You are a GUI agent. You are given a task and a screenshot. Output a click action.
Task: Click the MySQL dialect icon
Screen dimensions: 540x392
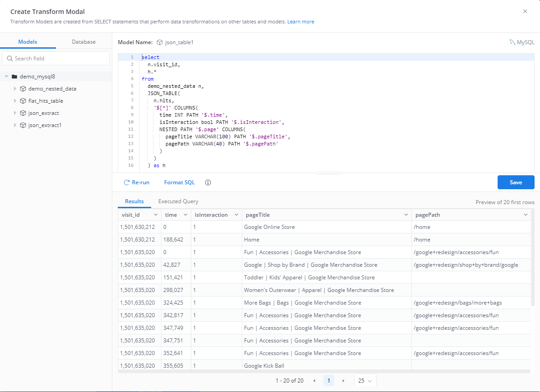(x=512, y=42)
